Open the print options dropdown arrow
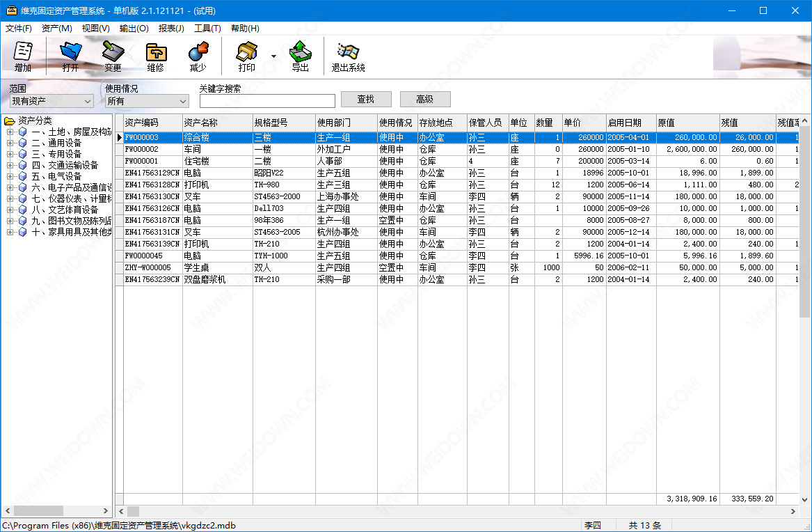The height and width of the screenshot is (532, 812). point(273,56)
